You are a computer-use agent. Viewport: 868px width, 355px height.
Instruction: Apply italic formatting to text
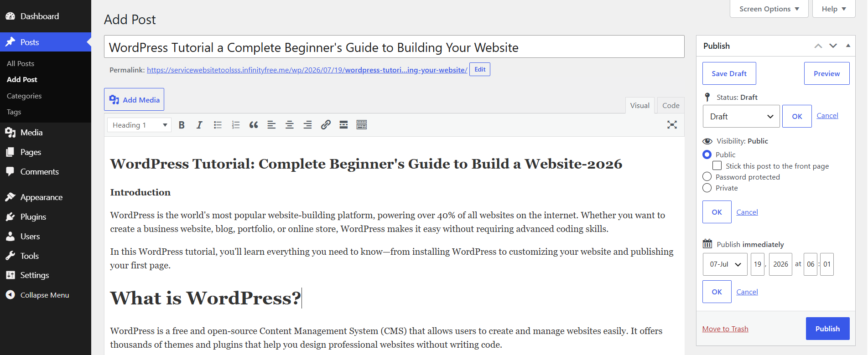(x=199, y=125)
